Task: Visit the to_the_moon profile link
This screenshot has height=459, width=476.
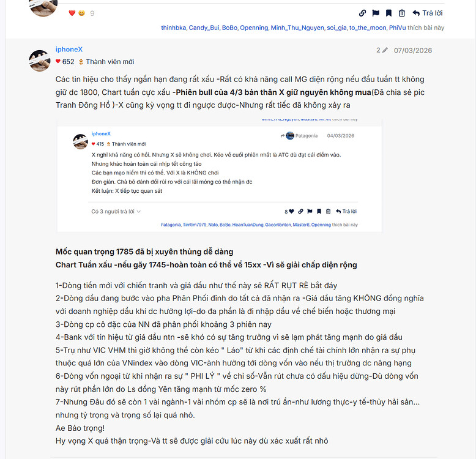Action: coord(368,28)
